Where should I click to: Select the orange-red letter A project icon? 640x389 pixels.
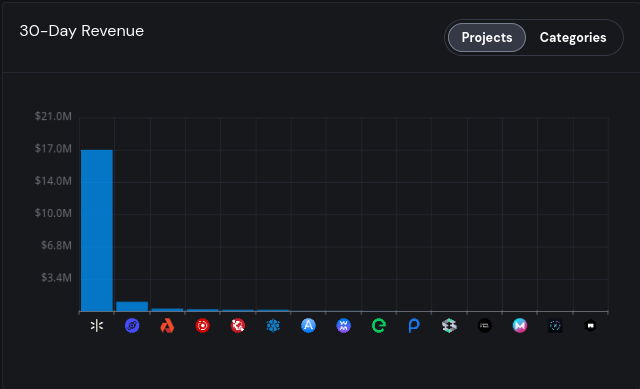click(167, 326)
